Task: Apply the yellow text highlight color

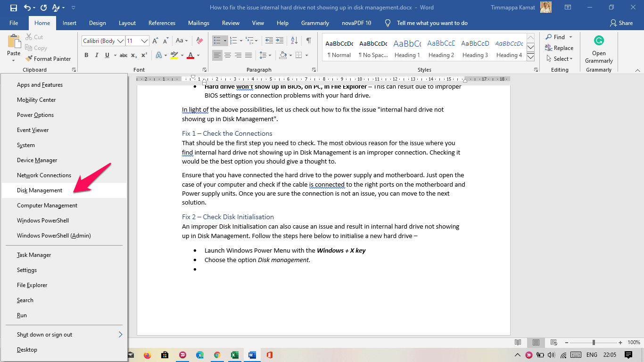Action: (x=174, y=56)
